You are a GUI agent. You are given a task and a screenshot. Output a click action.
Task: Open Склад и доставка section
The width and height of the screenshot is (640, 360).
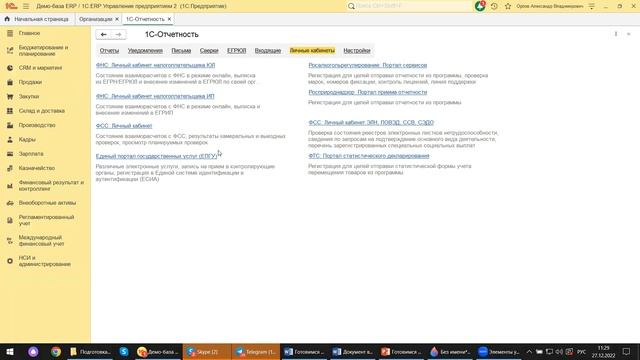(x=42, y=111)
